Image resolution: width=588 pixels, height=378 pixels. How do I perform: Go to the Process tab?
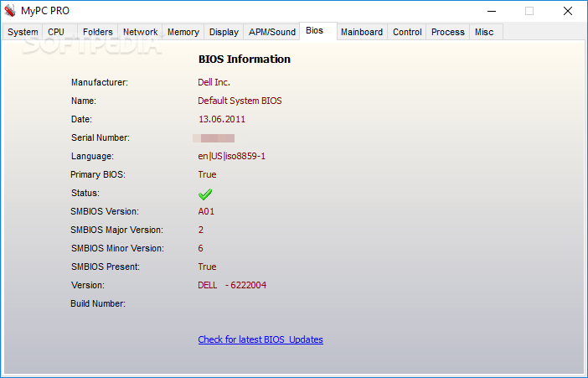point(448,32)
